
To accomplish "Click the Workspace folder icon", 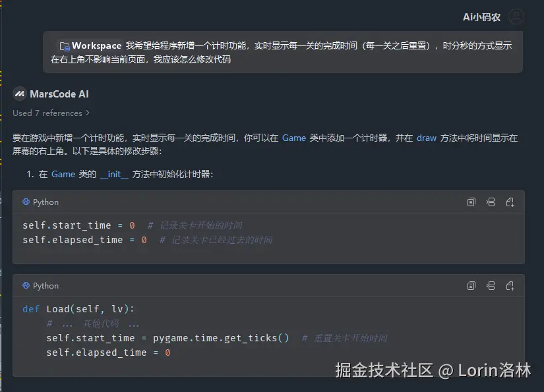I will point(65,46).
